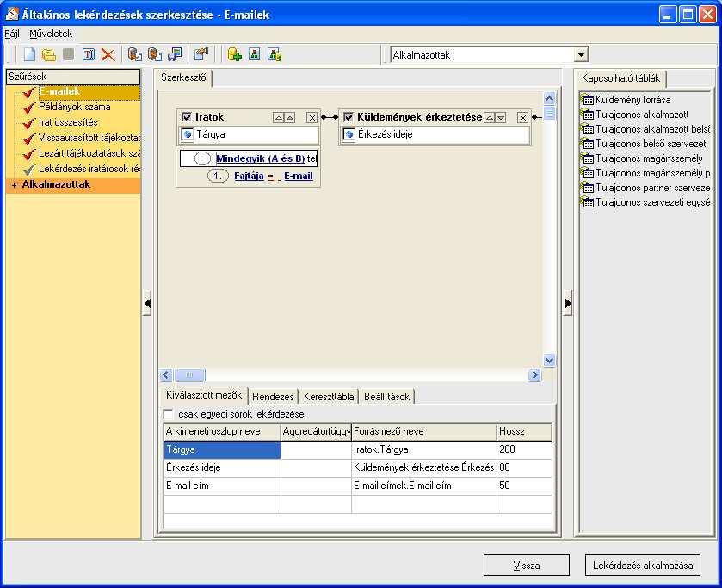Select the Szerkesztő tab

(183, 77)
